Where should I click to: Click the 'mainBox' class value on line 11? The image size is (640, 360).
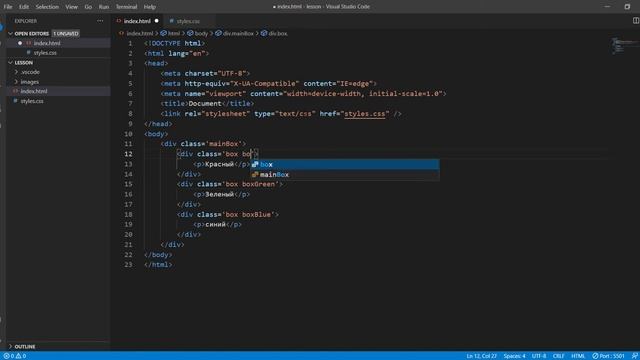223,144
